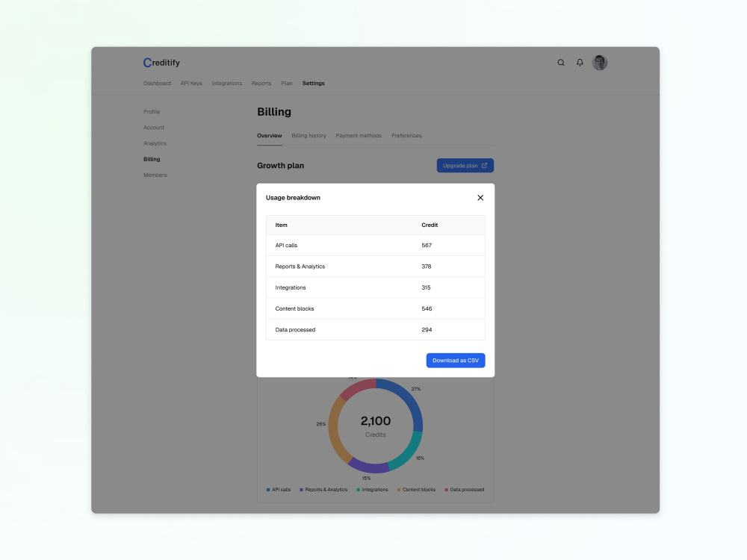Screen dimensions: 747x560
Task: Switch to the Overview tab
Action: pos(270,136)
